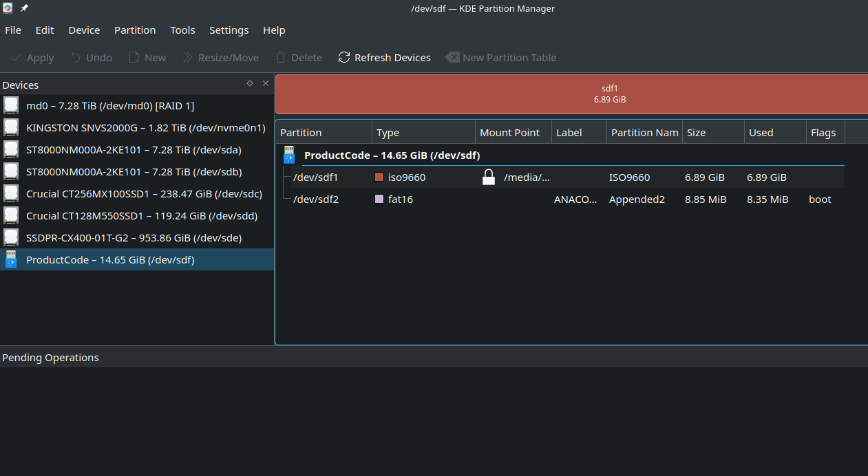The width and height of the screenshot is (868, 476).
Task: Click the Refresh Devices button label
Action: [x=392, y=58]
